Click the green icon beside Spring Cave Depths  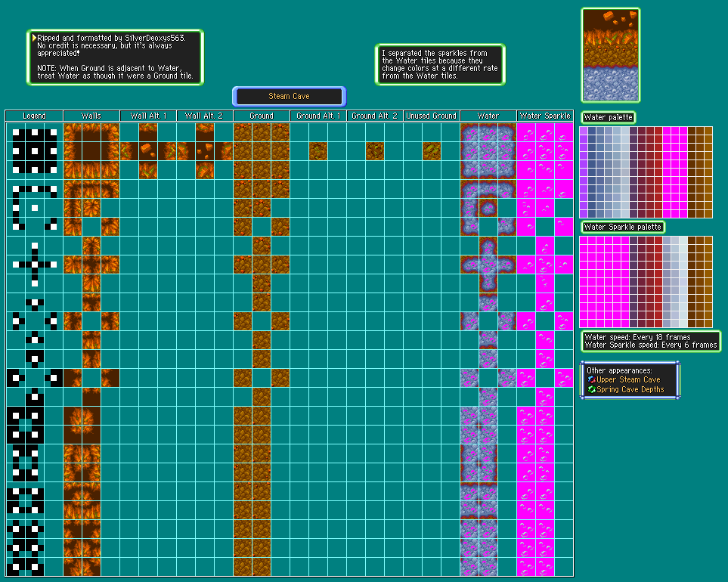point(591,389)
